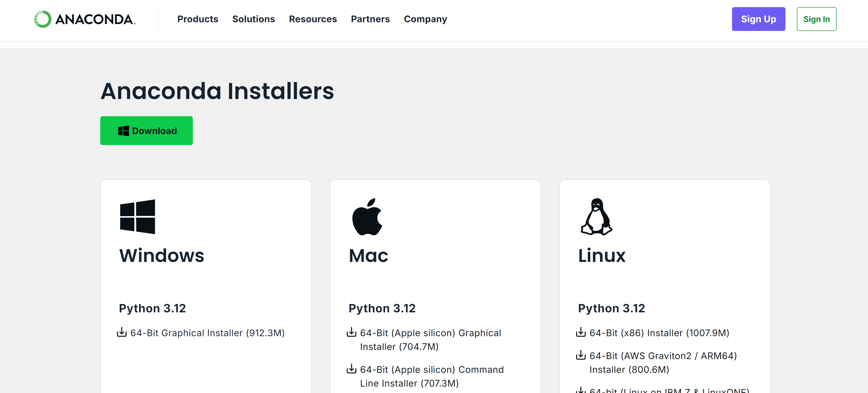
Task: Click the Sign Up button
Action: tap(758, 19)
